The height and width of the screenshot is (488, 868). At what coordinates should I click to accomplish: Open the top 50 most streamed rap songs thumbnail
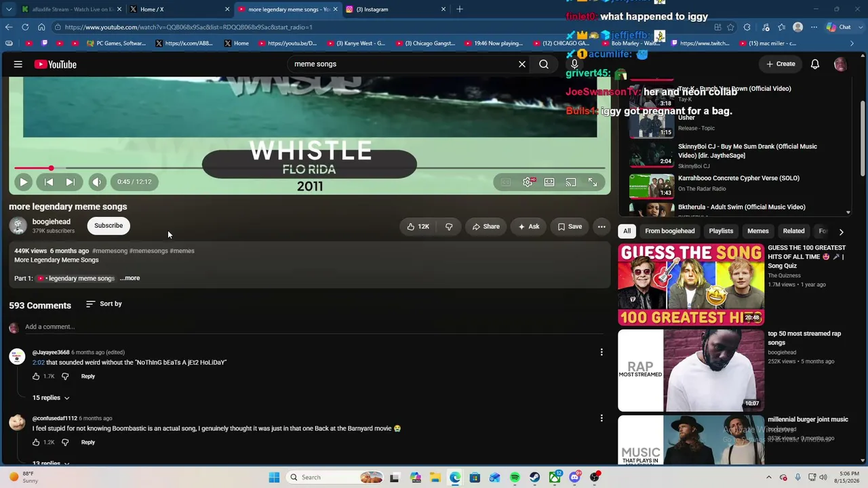click(x=691, y=371)
